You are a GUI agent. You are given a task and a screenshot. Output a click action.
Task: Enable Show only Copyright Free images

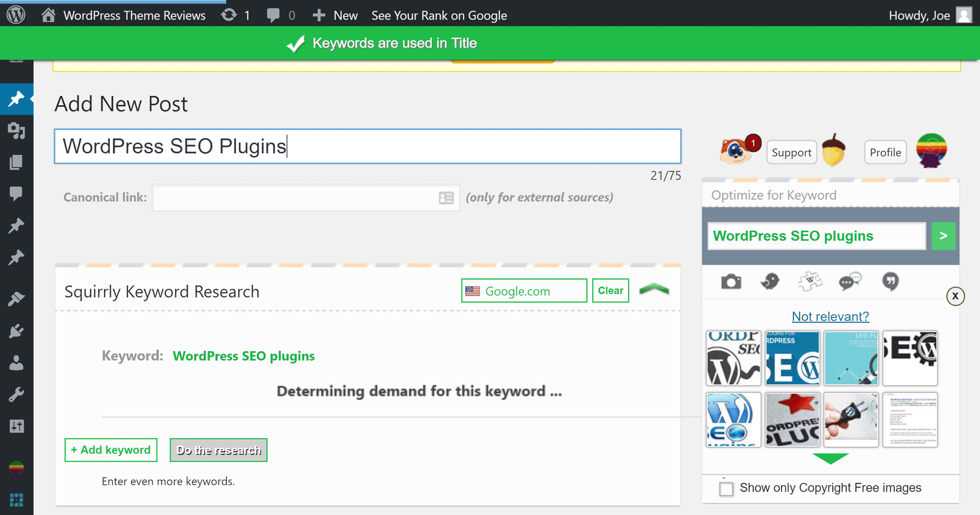click(726, 489)
